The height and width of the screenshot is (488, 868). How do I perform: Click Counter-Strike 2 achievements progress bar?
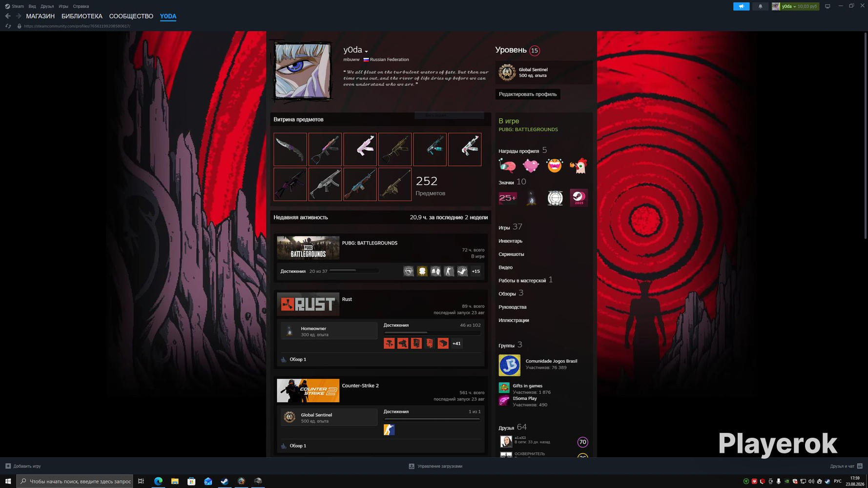pos(433,419)
